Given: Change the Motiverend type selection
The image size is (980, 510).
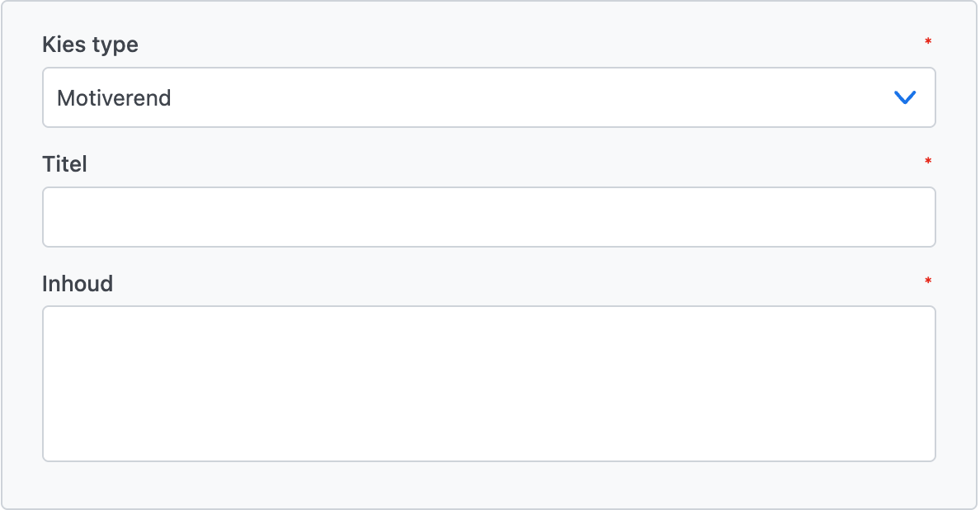Looking at the screenshot, I should tap(488, 97).
